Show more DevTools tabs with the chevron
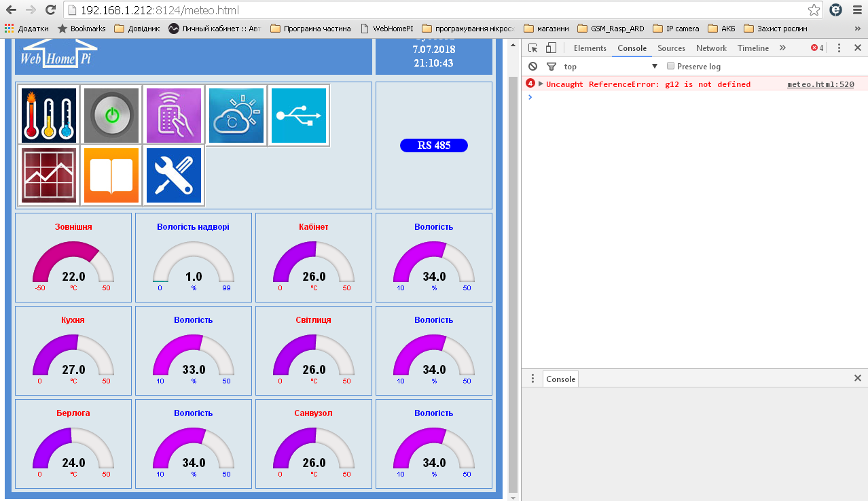Viewport: 868px width, 501px height. tap(782, 48)
